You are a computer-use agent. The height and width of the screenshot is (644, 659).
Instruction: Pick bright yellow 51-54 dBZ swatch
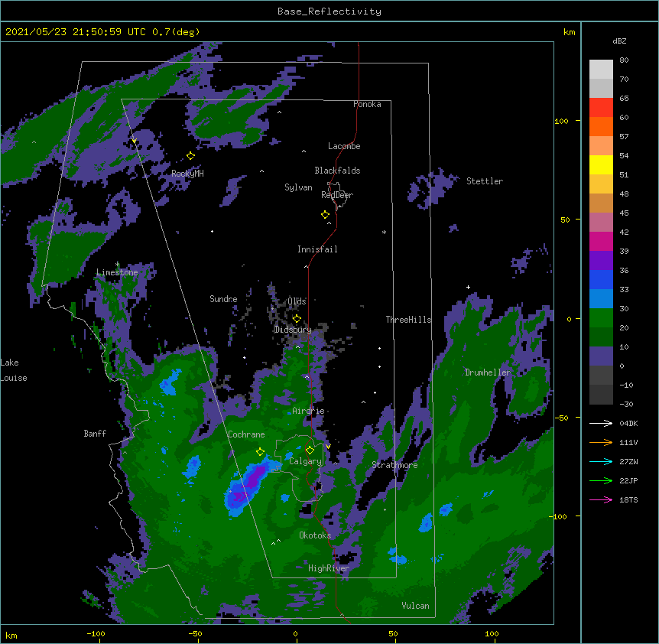601,164
